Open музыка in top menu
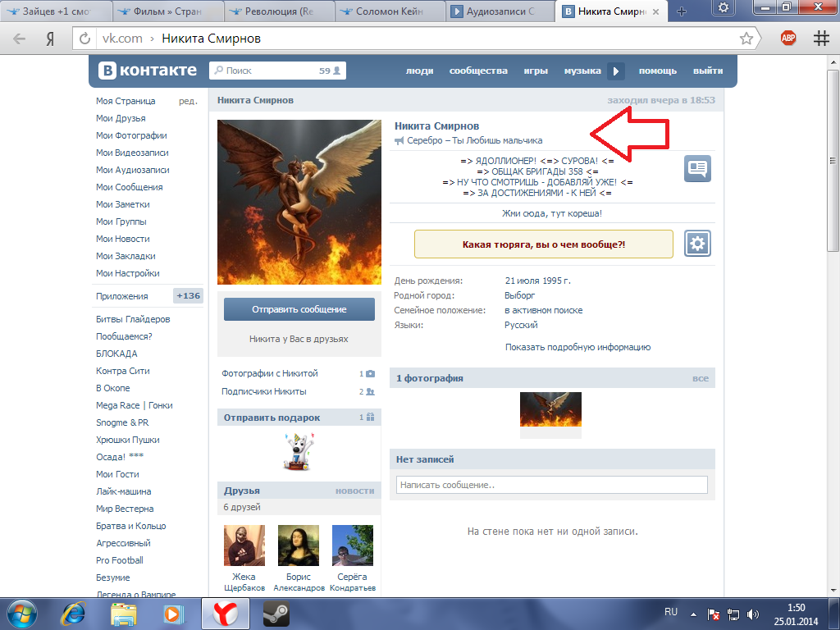 pyautogui.click(x=582, y=71)
